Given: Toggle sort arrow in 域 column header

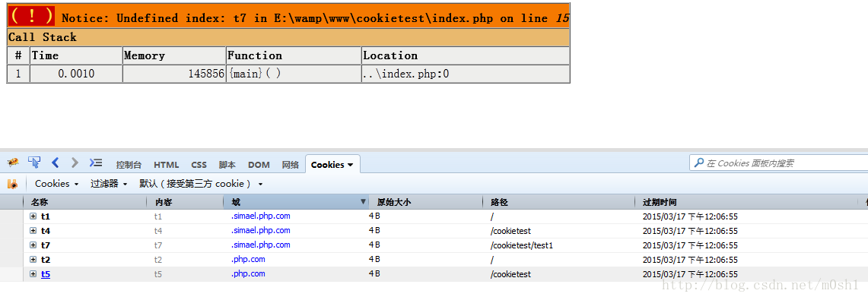Looking at the screenshot, I should 363,202.
